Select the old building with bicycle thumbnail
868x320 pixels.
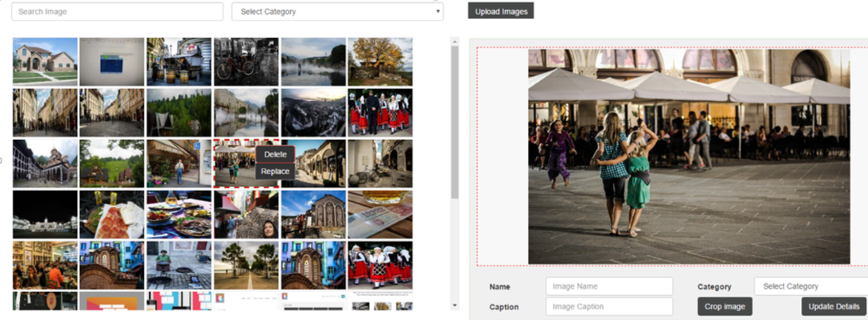pyautogui.click(x=380, y=164)
